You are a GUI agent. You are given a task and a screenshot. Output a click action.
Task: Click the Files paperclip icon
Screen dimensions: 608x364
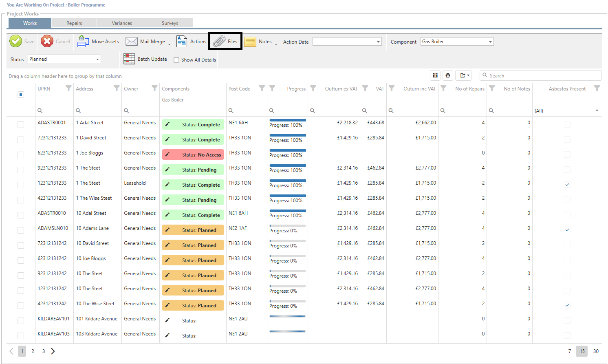pos(219,42)
